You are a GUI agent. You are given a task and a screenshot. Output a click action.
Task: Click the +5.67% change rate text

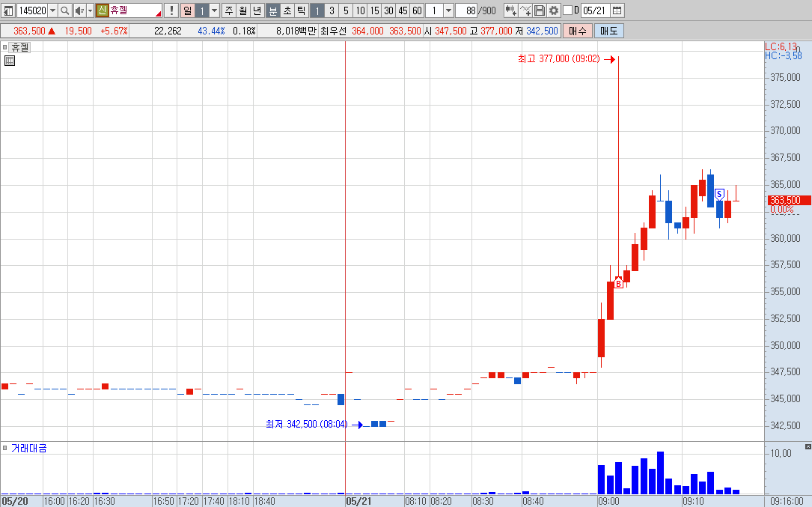tap(114, 31)
